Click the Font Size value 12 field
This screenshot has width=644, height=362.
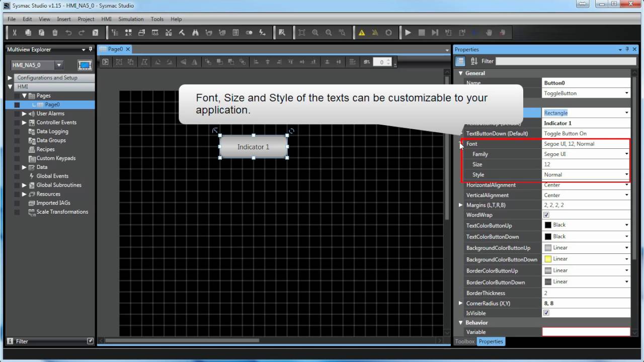(586, 164)
